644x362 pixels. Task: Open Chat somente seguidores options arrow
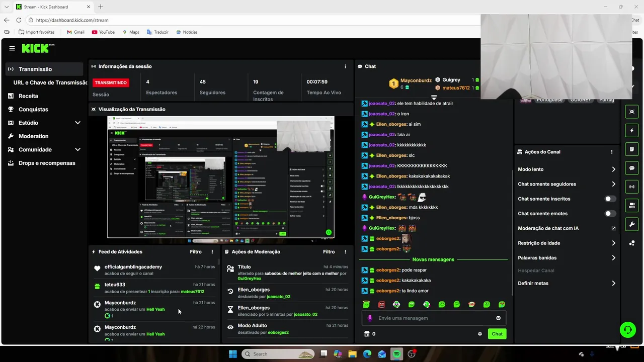[x=613, y=184]
